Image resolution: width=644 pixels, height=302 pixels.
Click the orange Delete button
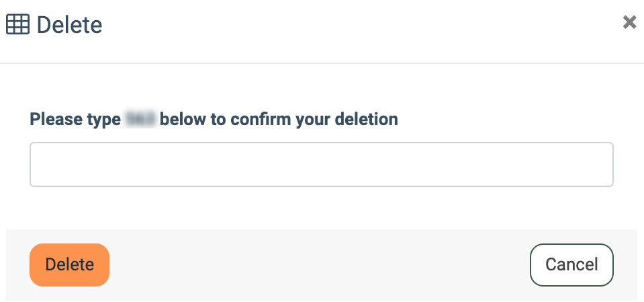point(69,264)
